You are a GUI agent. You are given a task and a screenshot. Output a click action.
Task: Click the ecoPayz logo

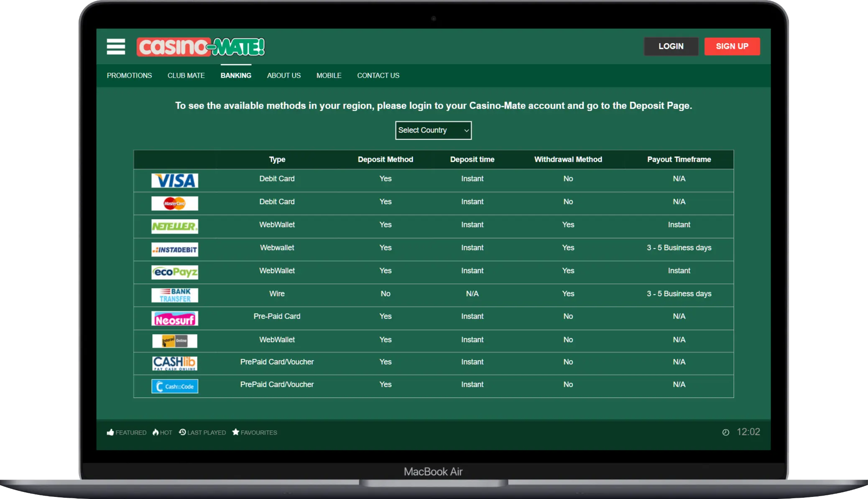click(175, 272)
